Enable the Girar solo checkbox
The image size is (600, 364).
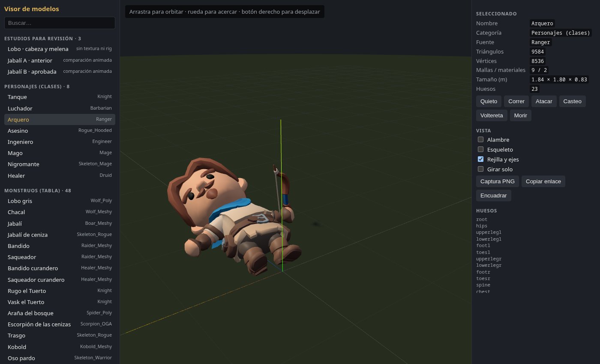click(481, 169)
